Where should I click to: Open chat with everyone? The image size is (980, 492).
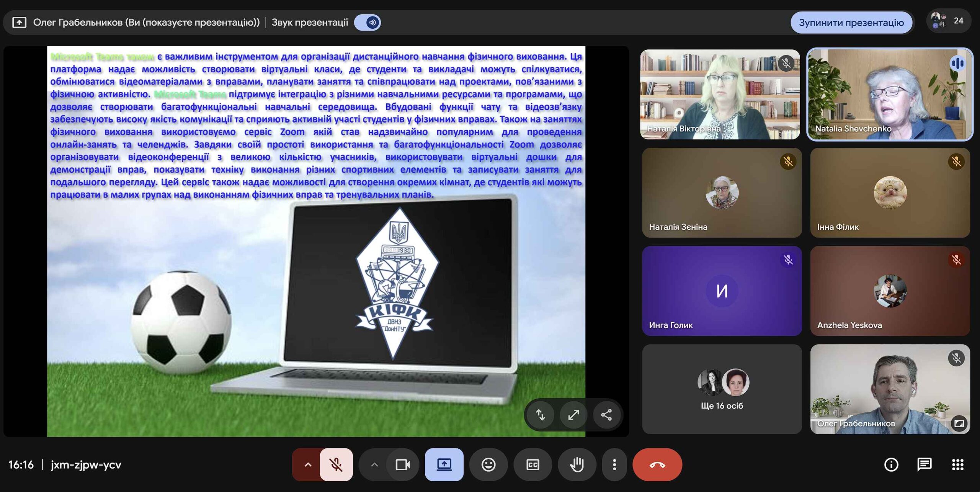924,464
